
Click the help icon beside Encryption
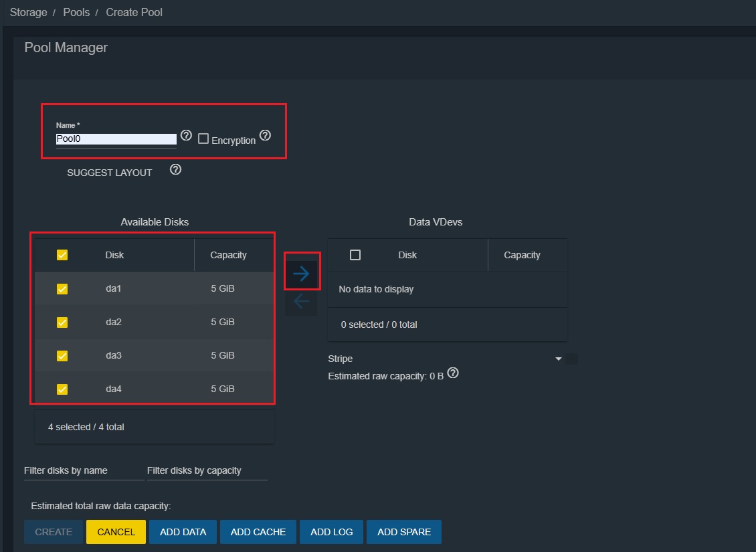point(265,135)
